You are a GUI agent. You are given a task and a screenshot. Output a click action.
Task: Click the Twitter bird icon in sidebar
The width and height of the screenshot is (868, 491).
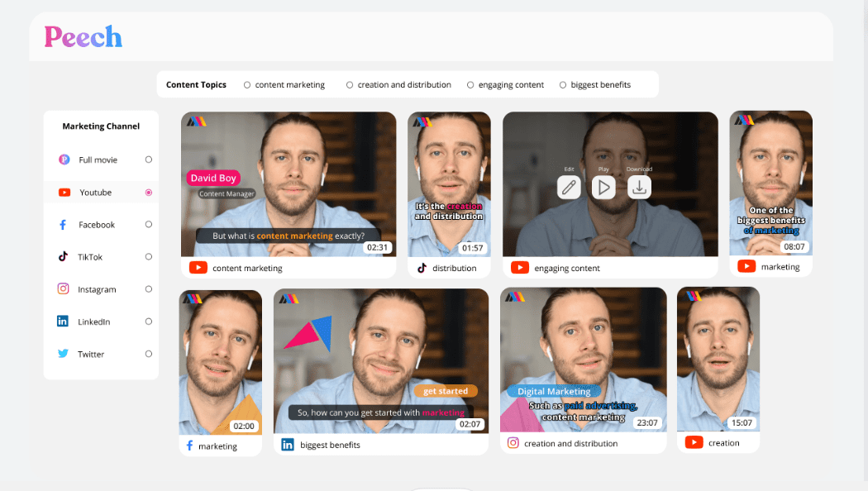(63, 354)
